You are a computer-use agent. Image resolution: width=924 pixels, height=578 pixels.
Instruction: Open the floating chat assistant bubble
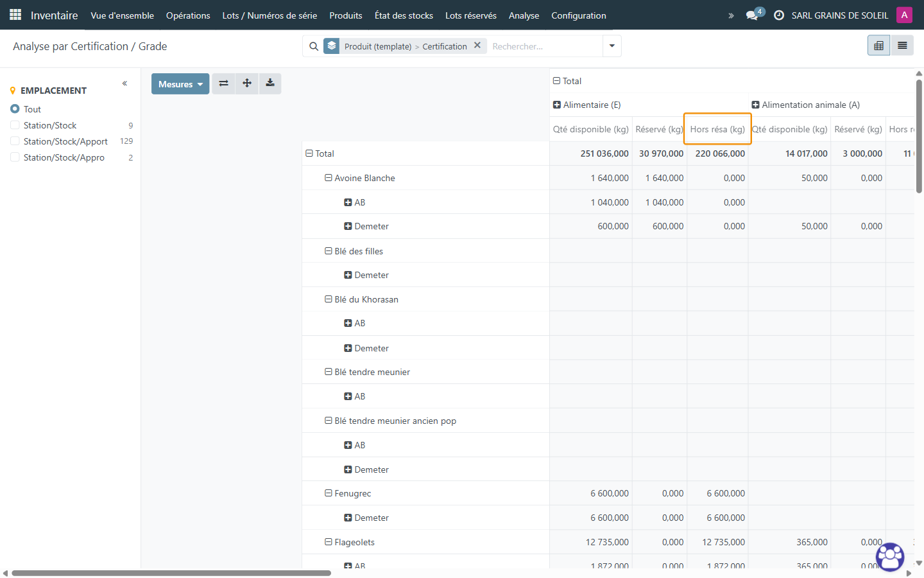click(x=890, y=557)
